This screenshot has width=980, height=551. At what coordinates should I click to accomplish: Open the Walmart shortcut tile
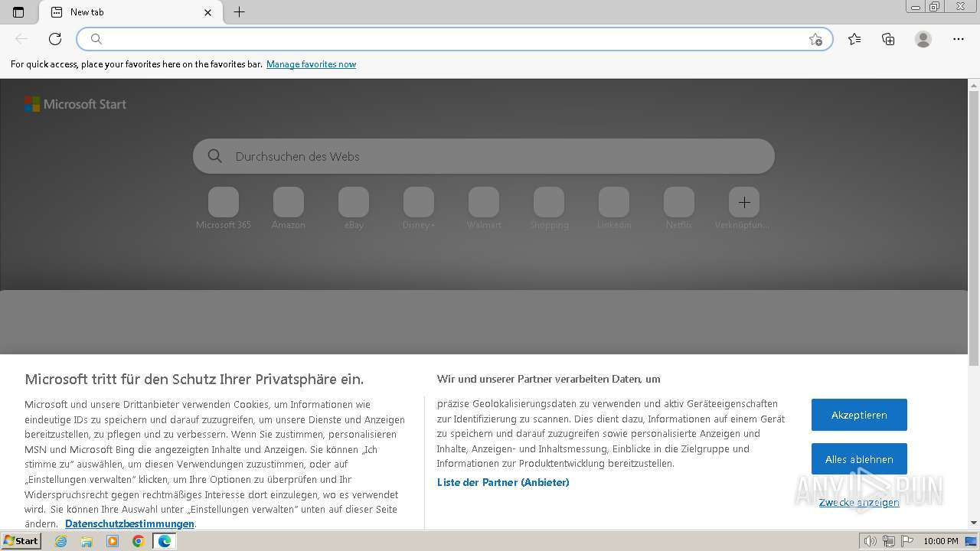point(484,208)
